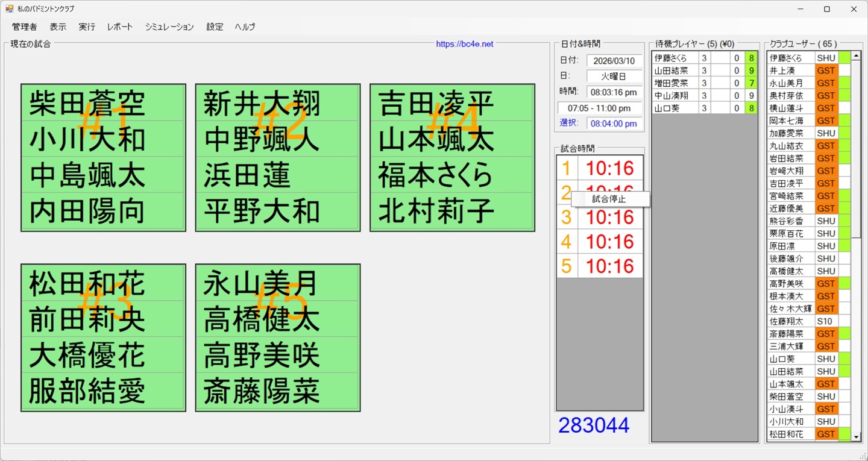The image size is (868, 461).
Task: Select player 内田陽向 on court #1
Action: pyautogui.click(x=103, y=211)
